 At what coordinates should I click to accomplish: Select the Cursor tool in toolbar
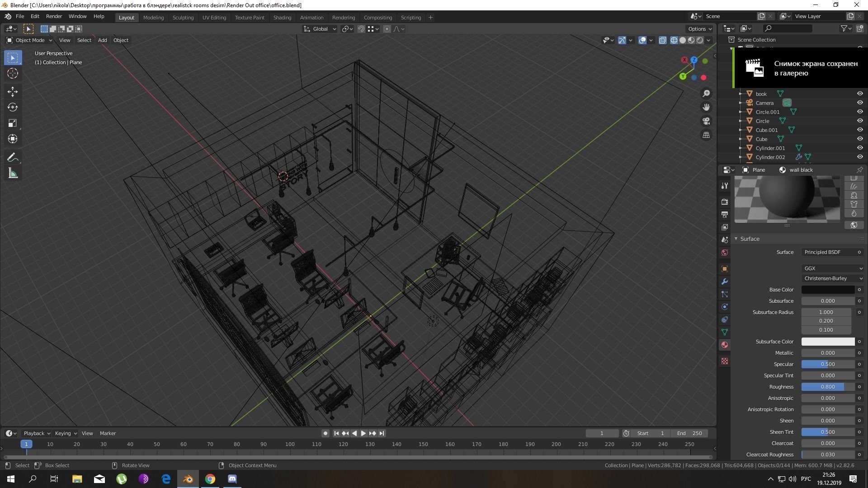tap(13, 73)
